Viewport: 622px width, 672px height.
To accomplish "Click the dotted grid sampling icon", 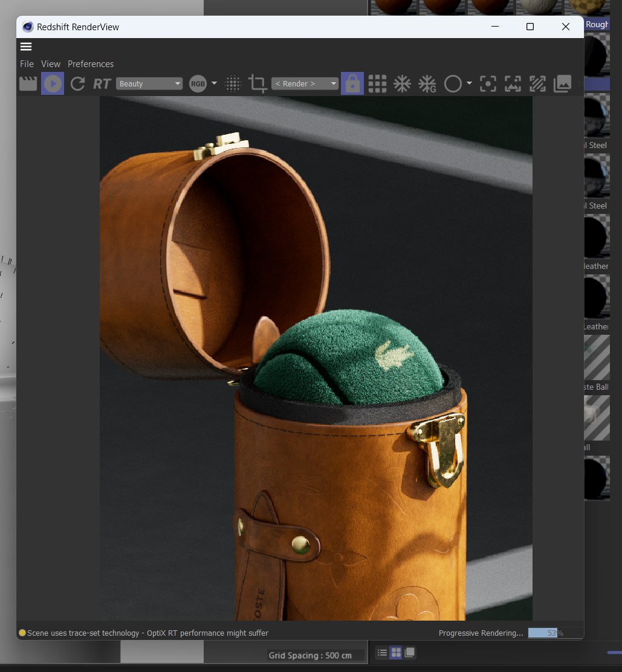I will click(233, 83).
